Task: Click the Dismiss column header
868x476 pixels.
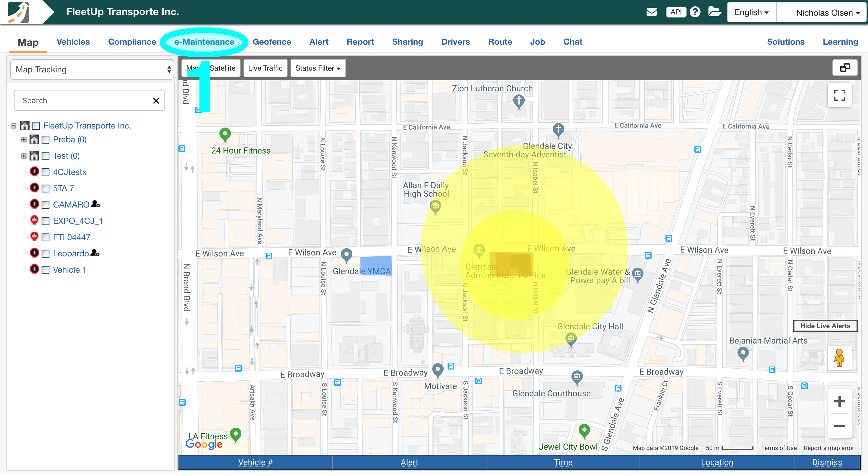Action: pyautogui.click(x=826, y=462)
